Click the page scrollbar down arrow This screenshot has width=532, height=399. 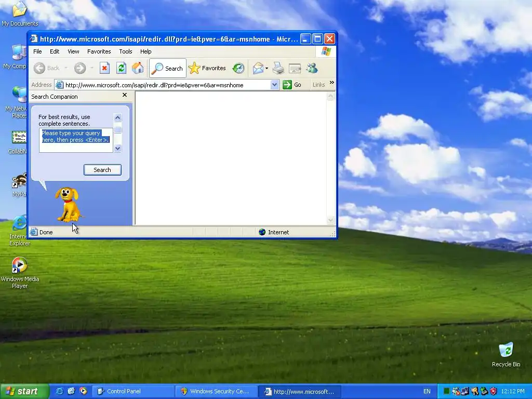click(x=331, y=220)
